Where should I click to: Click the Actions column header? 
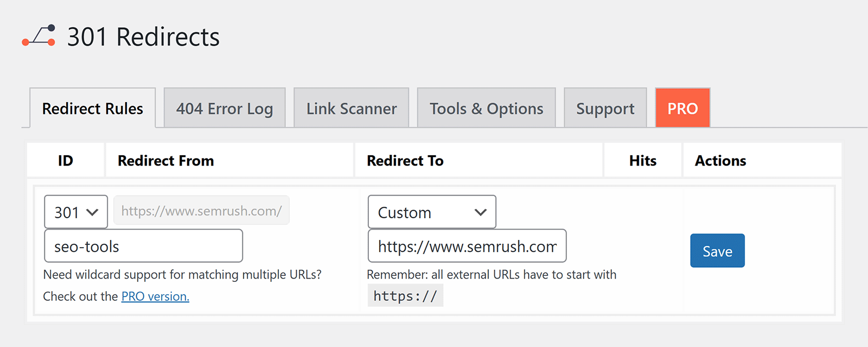tap(719, 160)
